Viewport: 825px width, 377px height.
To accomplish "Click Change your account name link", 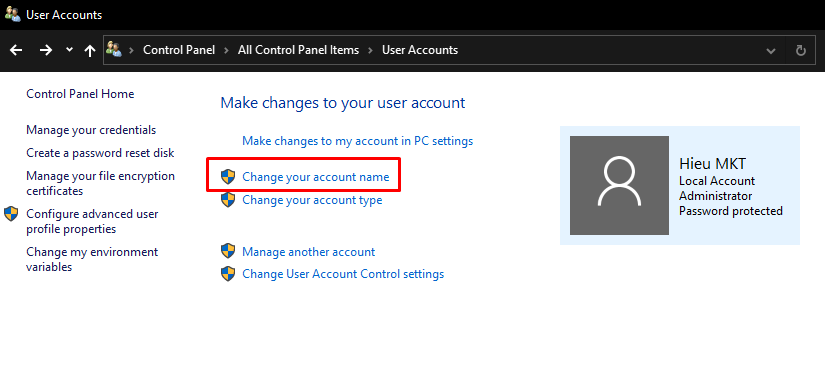I will click(316, 177).
